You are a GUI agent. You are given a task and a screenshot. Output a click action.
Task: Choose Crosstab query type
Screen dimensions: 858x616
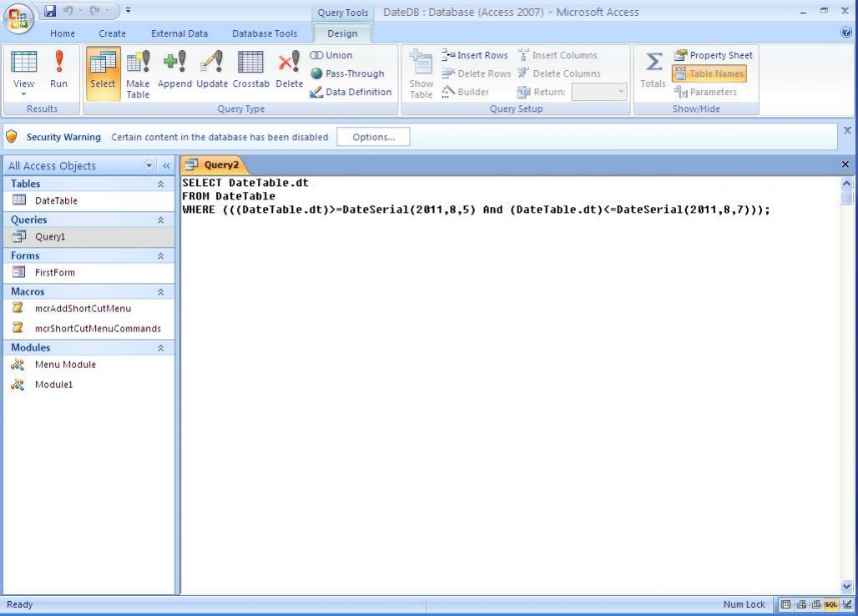pos(250,69)
